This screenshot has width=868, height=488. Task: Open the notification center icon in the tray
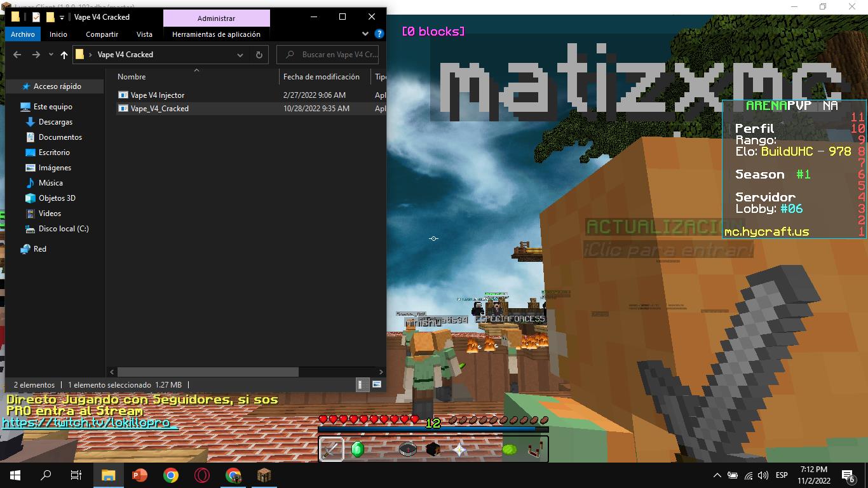tap(848, 475)
